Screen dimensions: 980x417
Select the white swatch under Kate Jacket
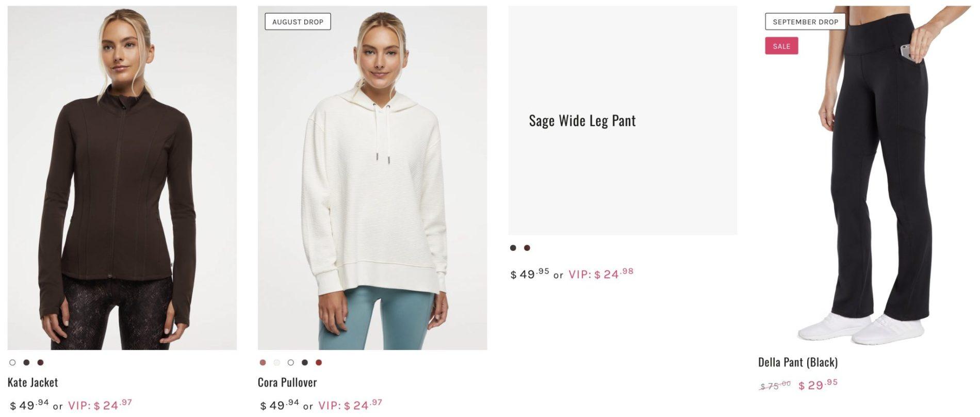[x=12, y=362]
